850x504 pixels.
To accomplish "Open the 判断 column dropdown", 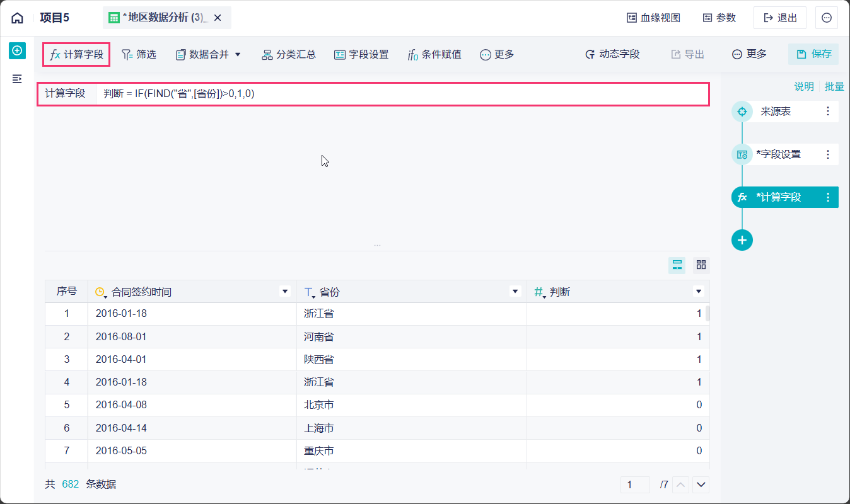I will click(698, 292).
